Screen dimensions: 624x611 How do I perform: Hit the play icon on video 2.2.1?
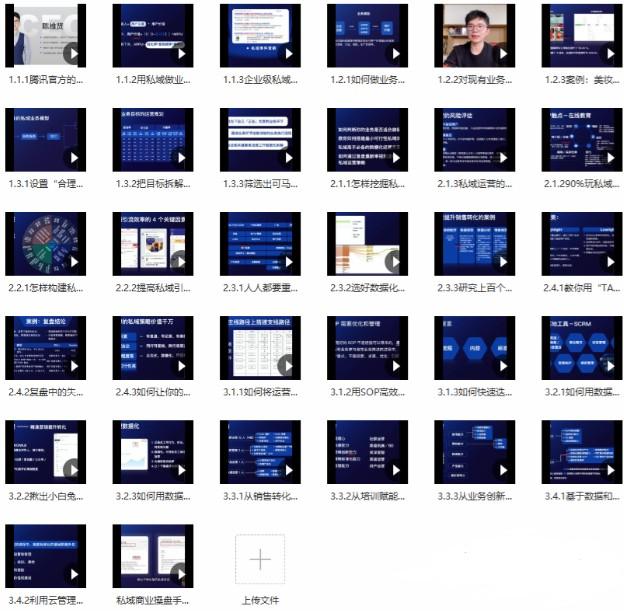coord(72,261)
